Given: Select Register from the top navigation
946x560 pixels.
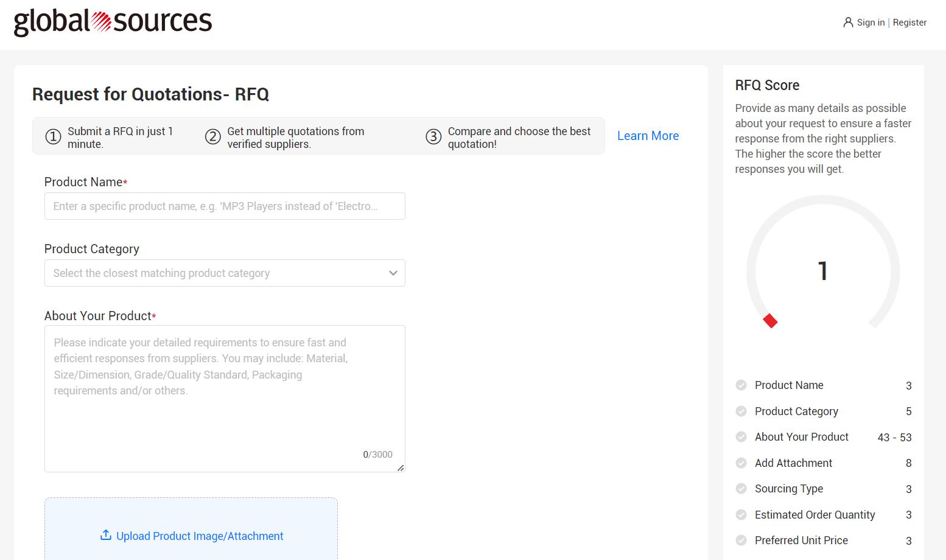Looking at the screenshot, I should [909, 22].
